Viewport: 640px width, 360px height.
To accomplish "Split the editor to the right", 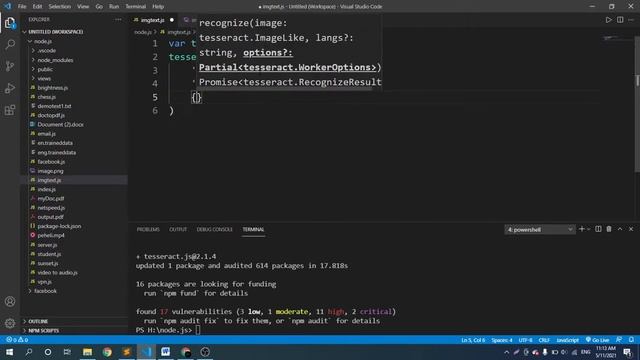I will 620,20.
